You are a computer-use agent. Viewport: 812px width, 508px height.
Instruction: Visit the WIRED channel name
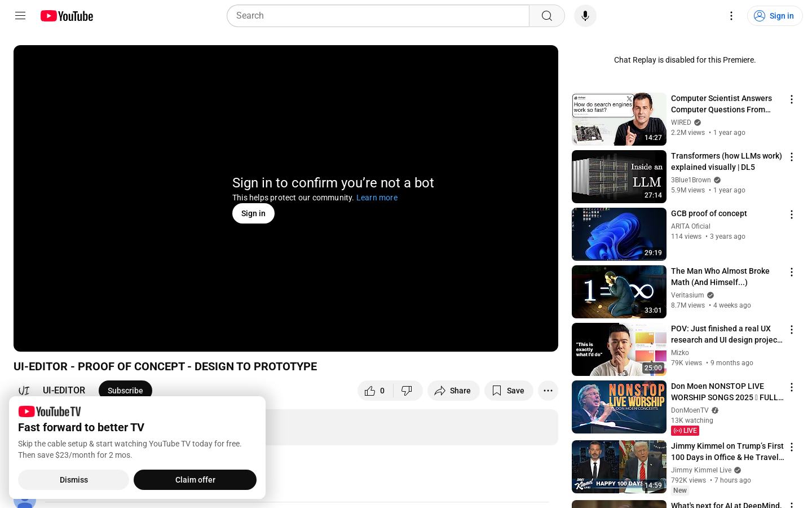click(x=681, y=122)
